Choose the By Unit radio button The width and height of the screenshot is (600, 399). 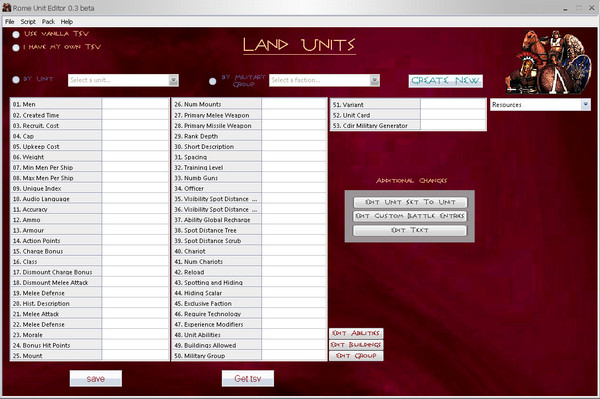(x=16, y=80)
